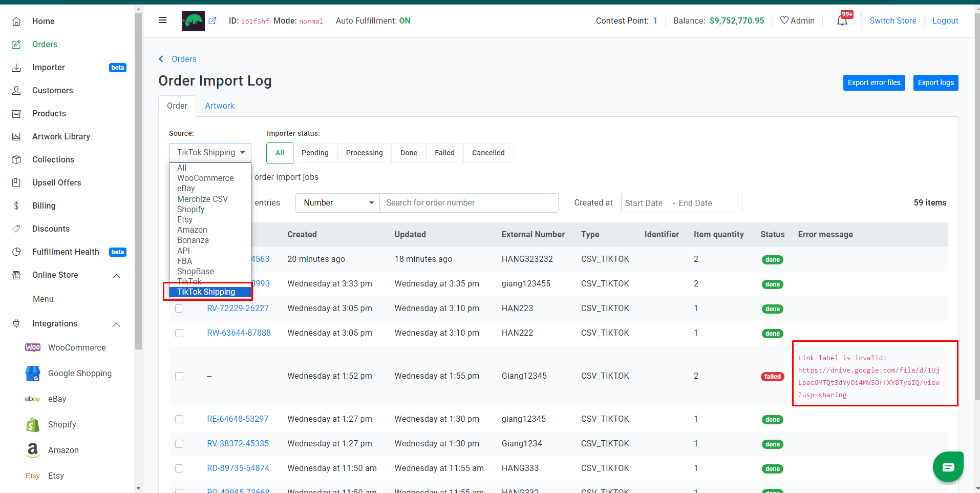Click the Fulfillment Health chart icon

pyautogui.click(x=16, y=252)
